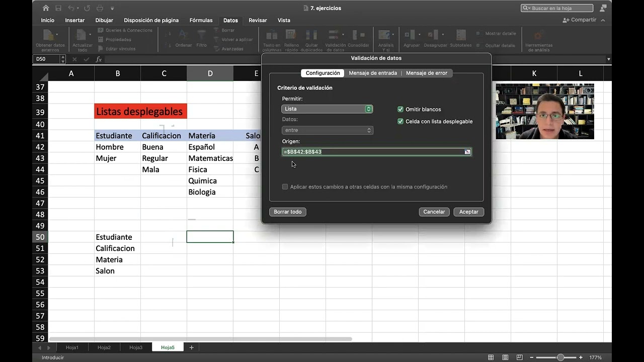Switch to the Hoja1 sheet tab
The height and width of the screenshot is (362, 644).
pos(72,347)
